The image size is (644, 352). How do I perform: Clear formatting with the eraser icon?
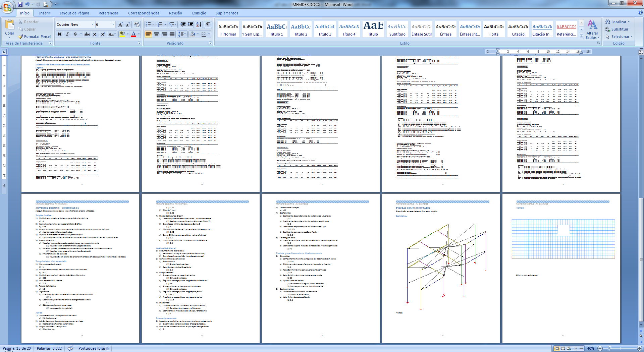pos(137,24)
